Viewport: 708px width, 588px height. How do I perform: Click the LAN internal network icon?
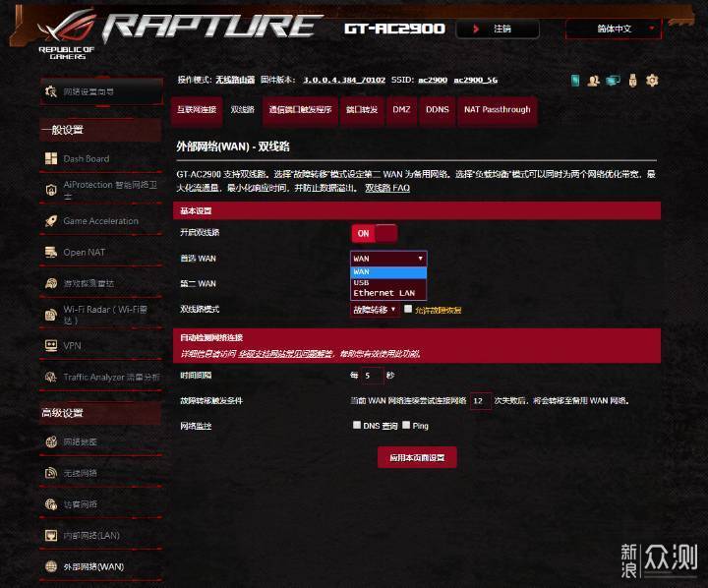coord(51,536)
